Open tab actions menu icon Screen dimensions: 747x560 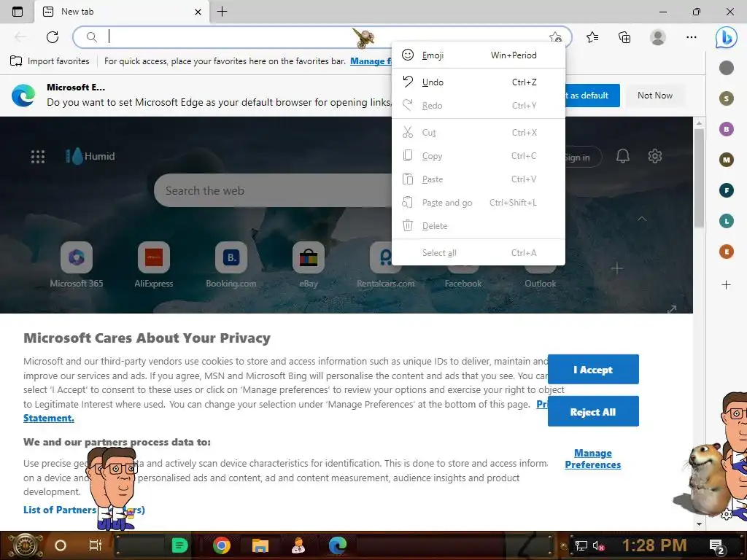pyautogui.click(x=18, y=12)
